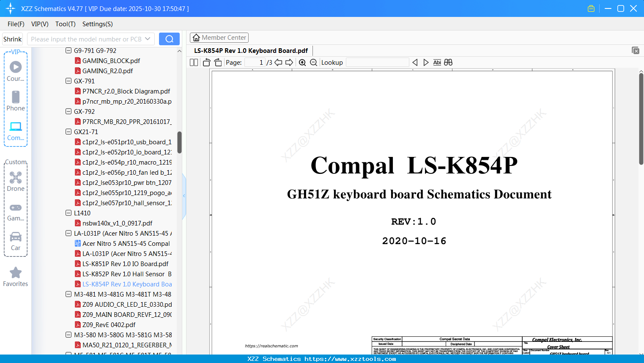The height and width of the screenshot is (363, 644).
Task: Open the Drone sidebar category
Action: pos(16,181)
